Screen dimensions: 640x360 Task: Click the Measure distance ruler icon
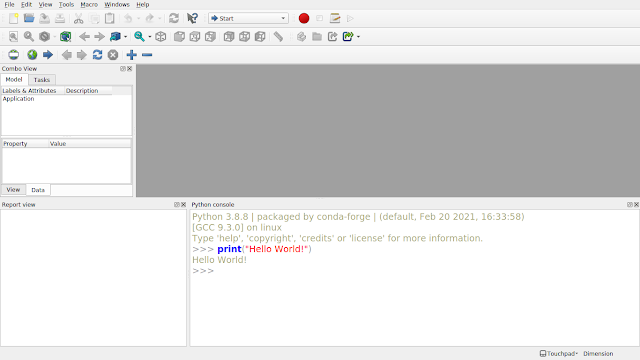tap(278, 37)
